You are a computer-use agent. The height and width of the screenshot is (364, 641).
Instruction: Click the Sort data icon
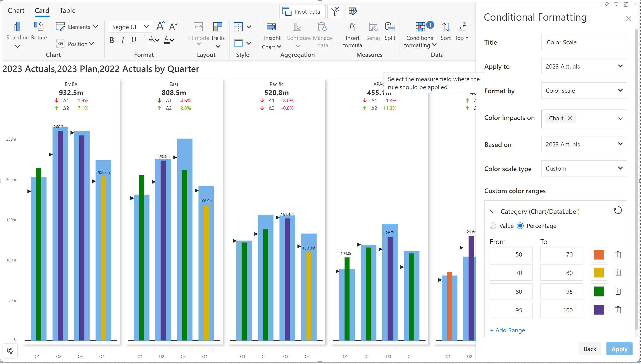tap(445, 27)
